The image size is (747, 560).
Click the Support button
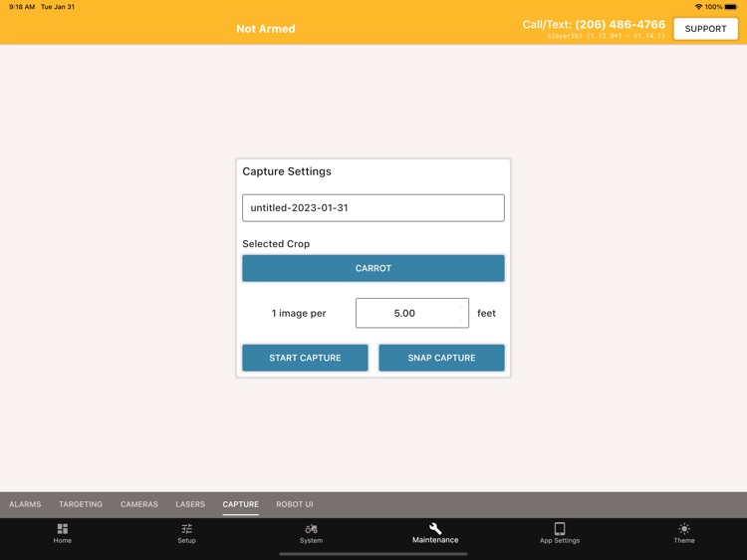click(x=705, y=29)
